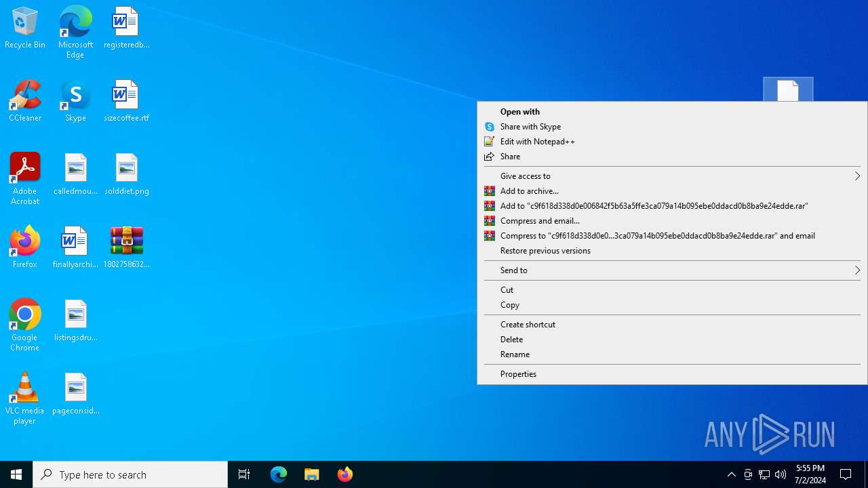Select the 1802758632... WinRAR archive icon

click(x=126, y=247)
